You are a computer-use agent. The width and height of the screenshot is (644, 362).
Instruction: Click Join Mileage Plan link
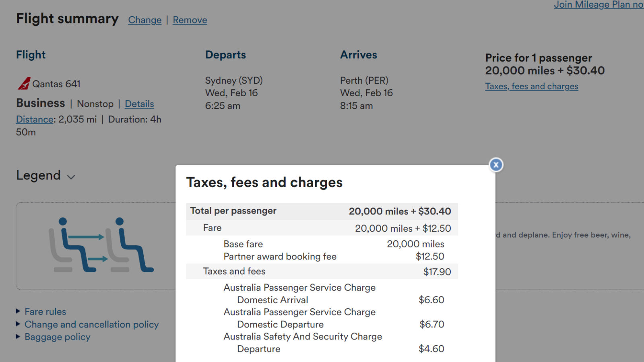point(599,5)
